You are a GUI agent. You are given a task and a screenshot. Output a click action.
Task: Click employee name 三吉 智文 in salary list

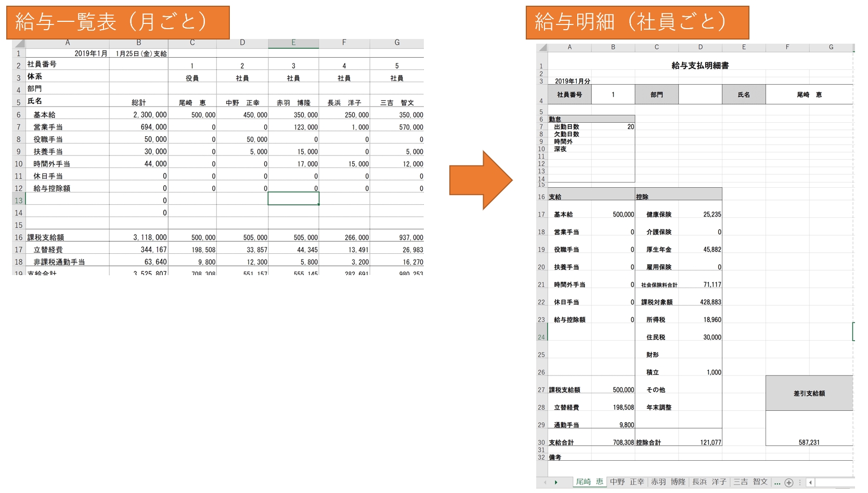tap(397, 102)
